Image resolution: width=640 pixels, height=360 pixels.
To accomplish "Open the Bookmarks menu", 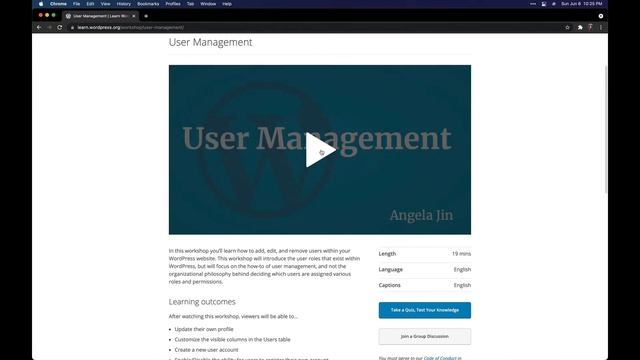I will click(148, 4).
